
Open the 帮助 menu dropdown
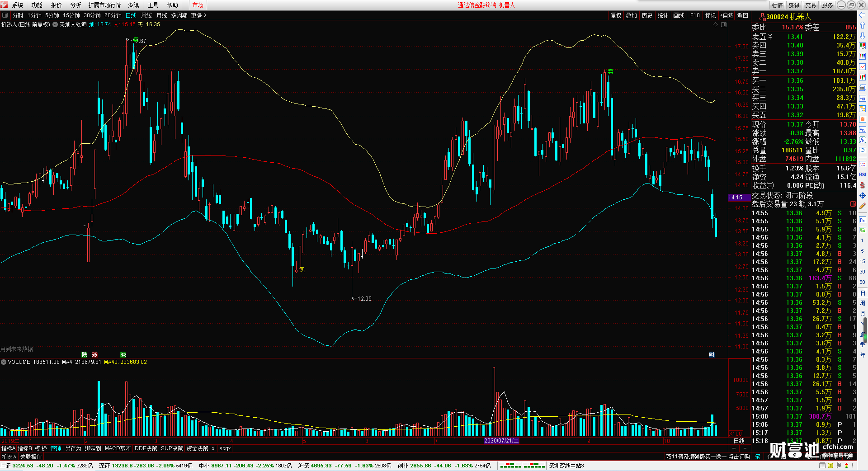pyautogui.click(x=172, y=5)
